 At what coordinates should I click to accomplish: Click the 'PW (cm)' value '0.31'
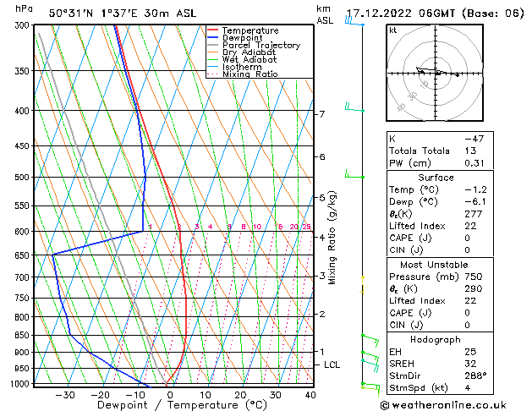pyautogui.click(x=474, y=163)
